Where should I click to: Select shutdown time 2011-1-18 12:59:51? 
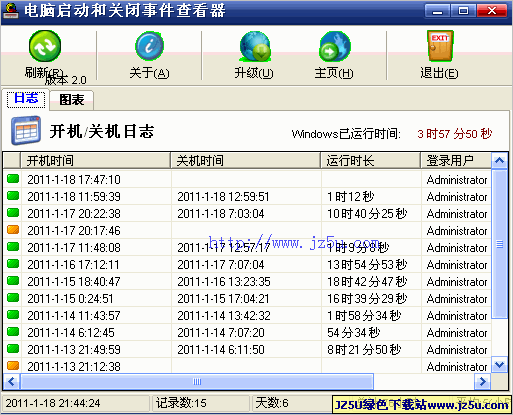click(x=223, y=197)
